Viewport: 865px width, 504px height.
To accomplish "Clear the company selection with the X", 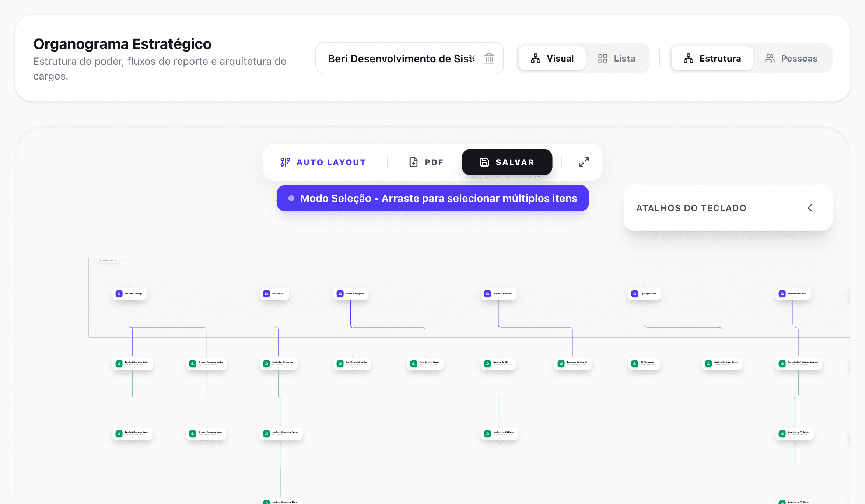I will point(473,58).
